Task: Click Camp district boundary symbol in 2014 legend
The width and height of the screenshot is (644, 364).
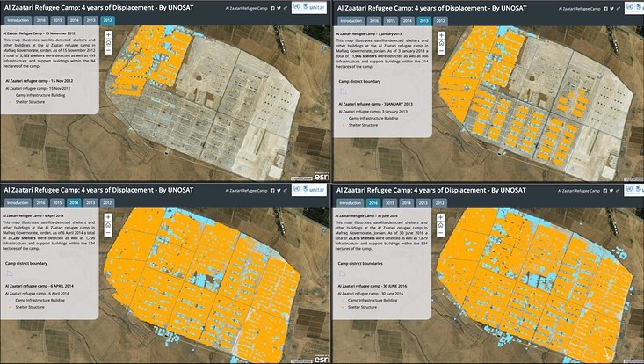Action: coord(10,273)
